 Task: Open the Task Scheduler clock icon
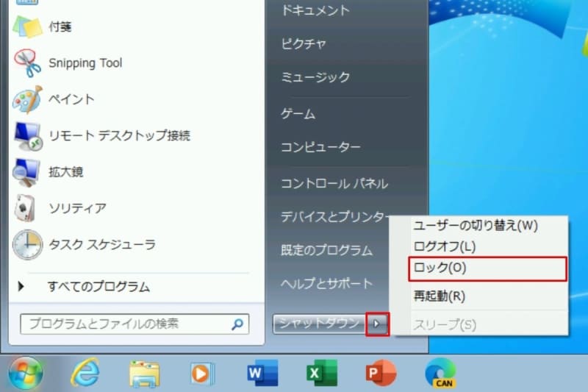tap(27, 245)
